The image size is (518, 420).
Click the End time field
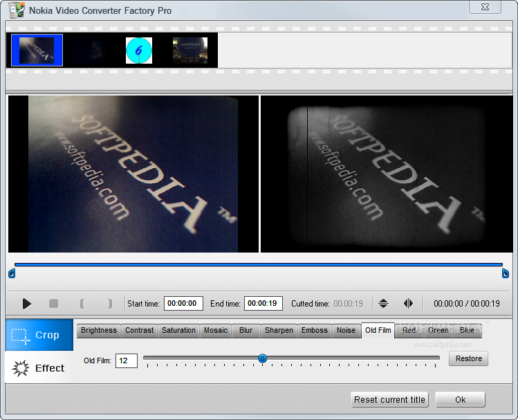click(263, 303)
